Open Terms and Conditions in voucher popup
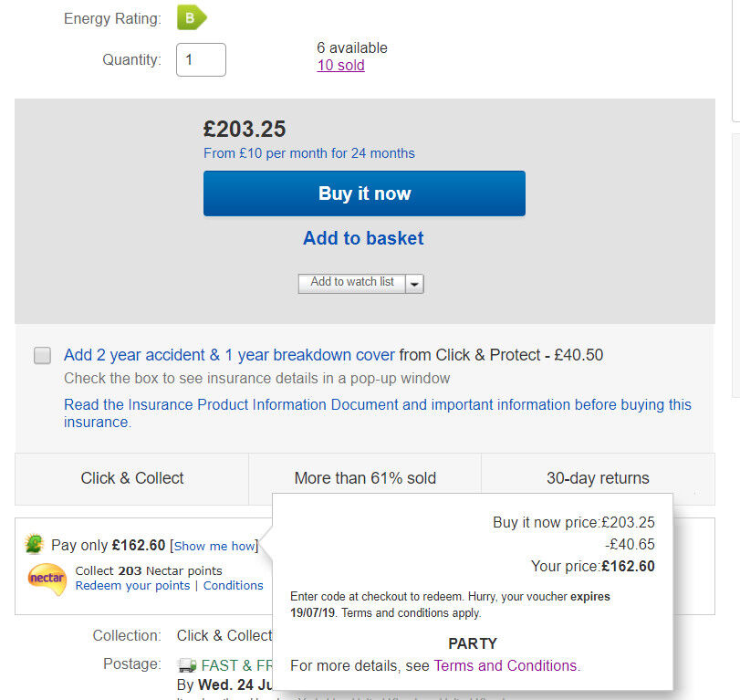Screen dimensions: 740x700 point(505,665)
